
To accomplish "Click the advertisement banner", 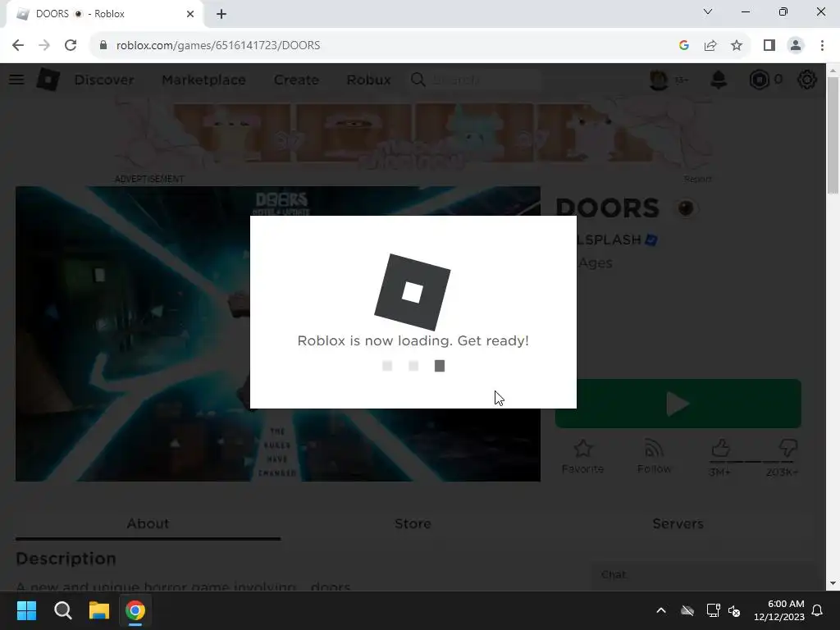I will [413, 133].
